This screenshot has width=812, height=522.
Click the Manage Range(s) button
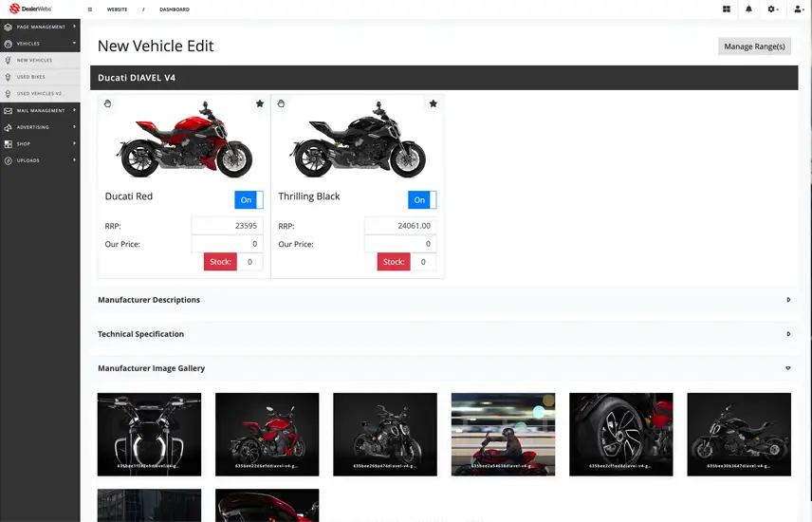coord(754,47)
